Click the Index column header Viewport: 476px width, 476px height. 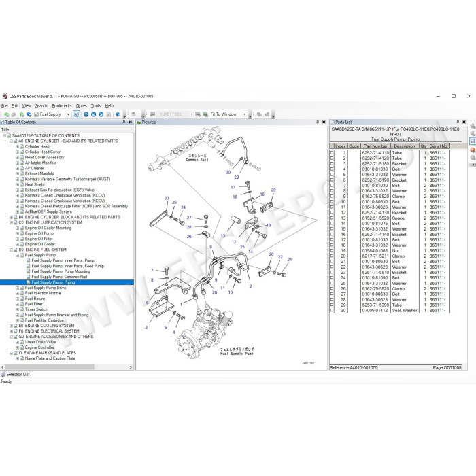click(340, 146)
